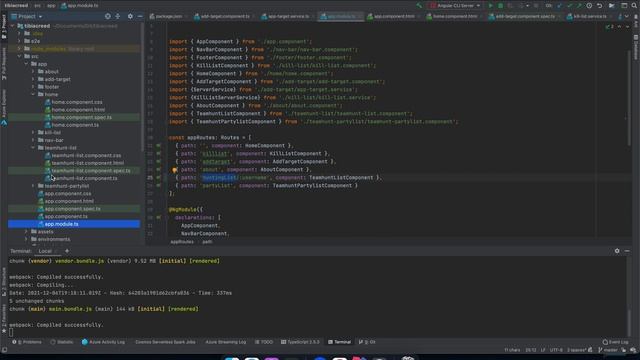Open Project panel settings gear
Screen dimensions: 640x360
130,16
